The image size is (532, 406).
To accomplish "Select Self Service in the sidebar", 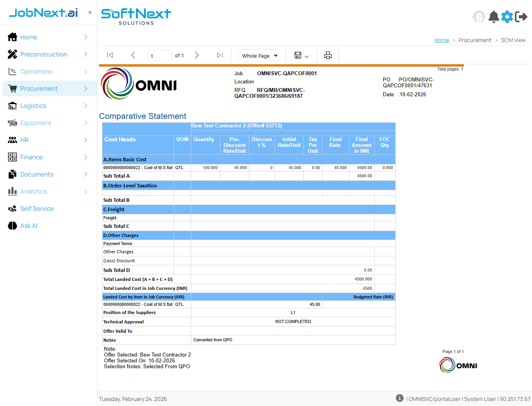I will pyautogui.click(x=37, y=208).
